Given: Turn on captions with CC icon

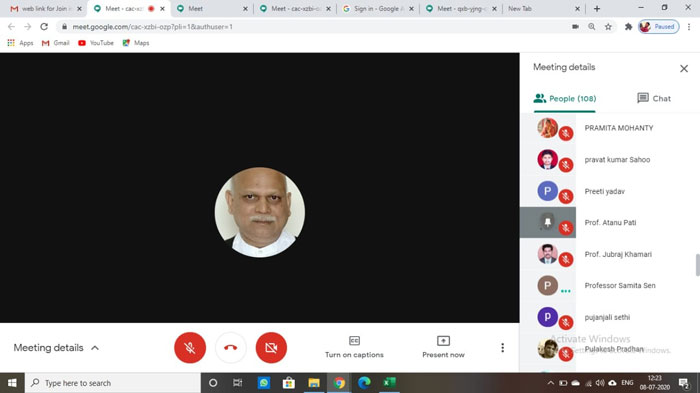Looking at the screenshot, I should tap(354, 341).
